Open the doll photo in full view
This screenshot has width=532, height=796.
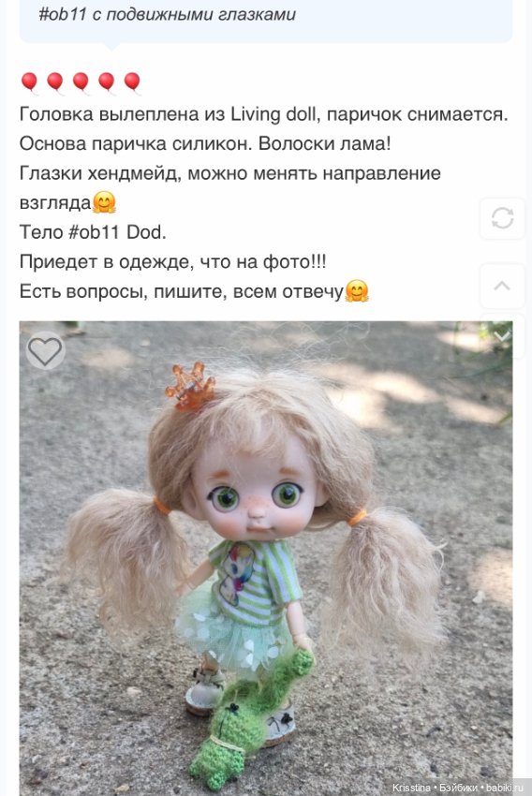[x=265, y=558]
